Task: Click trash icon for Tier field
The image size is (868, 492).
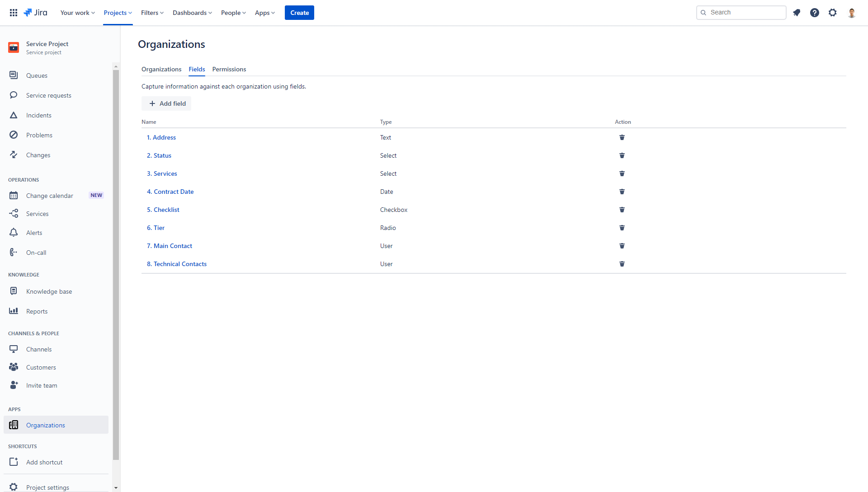Action: [x=622, y=228]
